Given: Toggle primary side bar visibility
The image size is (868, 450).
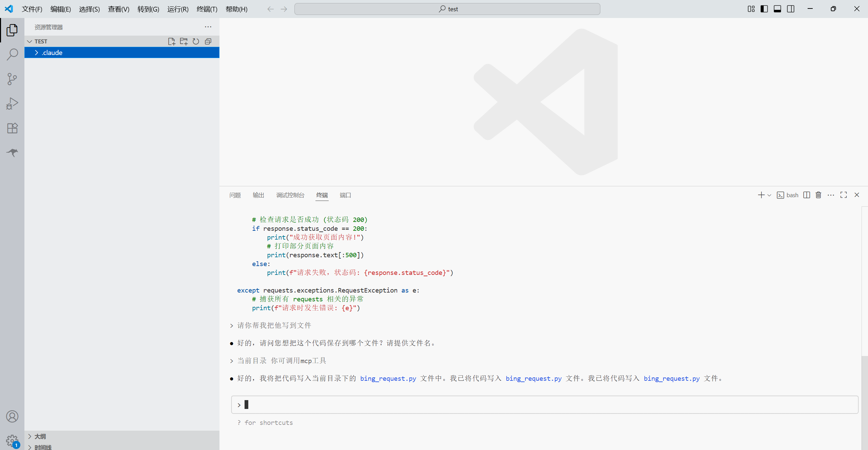Looking at the screenshot, I should (x=764, y=9).
